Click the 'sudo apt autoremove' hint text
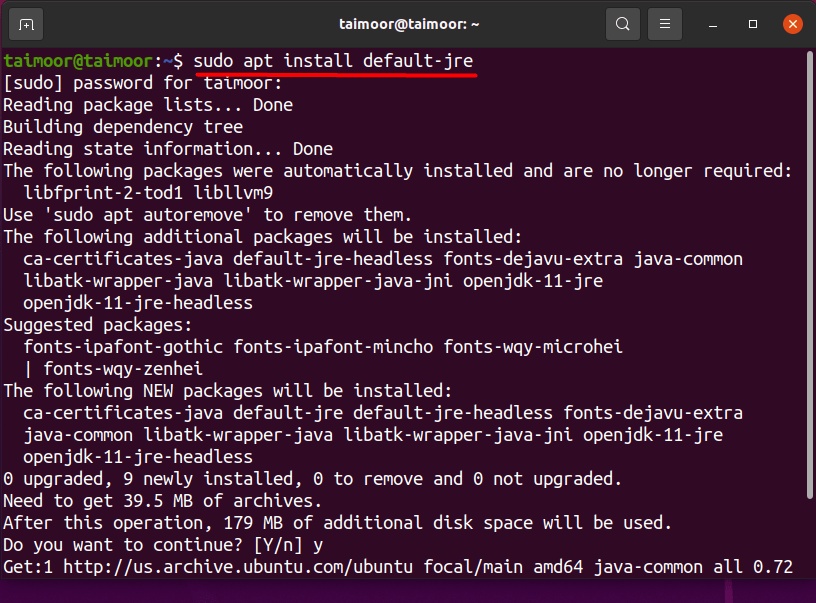 [x=148, y=215]
